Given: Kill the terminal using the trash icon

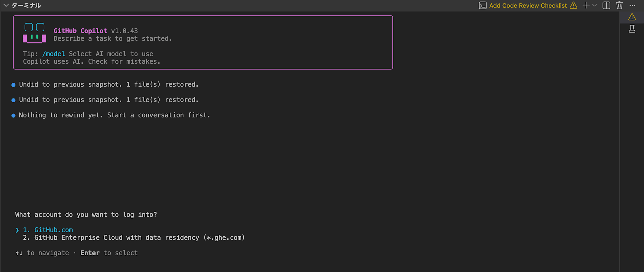Looking at the screenshot, I should click(x=619, y=5).
